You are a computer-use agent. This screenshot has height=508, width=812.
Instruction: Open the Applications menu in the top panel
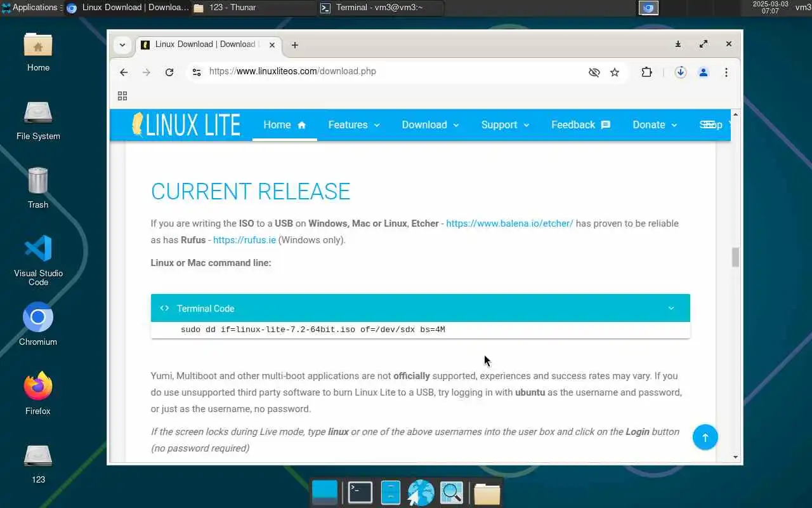[x=30, y=8]
